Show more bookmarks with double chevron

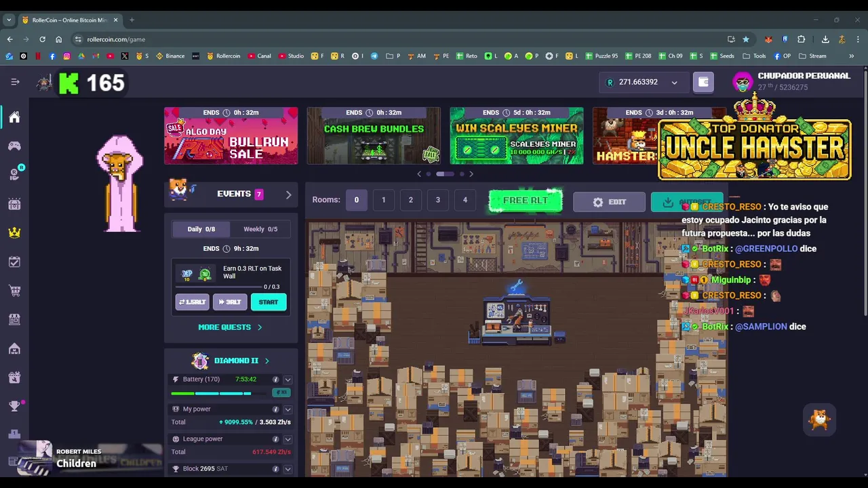(851, 56)
